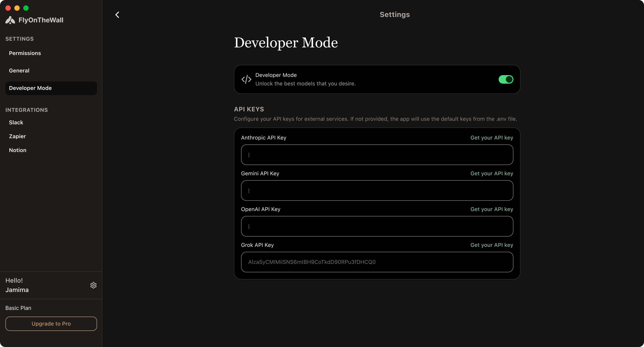This screenshot has width=644, height=347.
Task: Click the Settings page title
Action: pyautogui.click(x=395, y=15)
